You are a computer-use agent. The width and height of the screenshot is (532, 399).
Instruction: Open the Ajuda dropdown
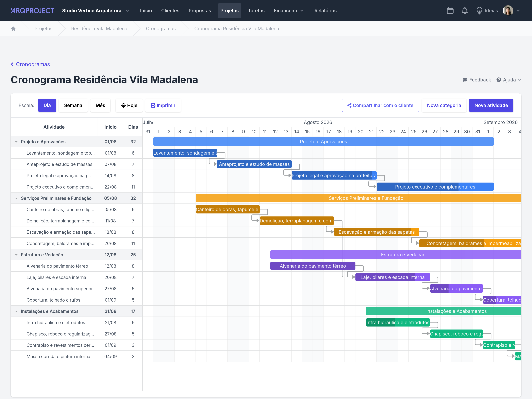509,80
